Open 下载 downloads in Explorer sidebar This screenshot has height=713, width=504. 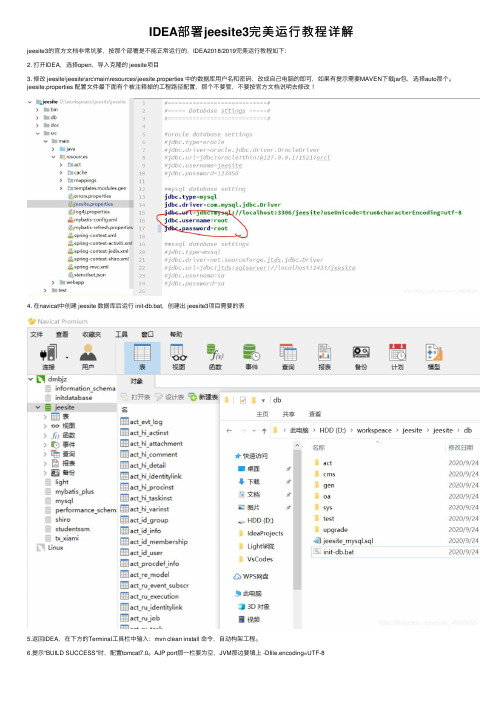pos(249,481)
